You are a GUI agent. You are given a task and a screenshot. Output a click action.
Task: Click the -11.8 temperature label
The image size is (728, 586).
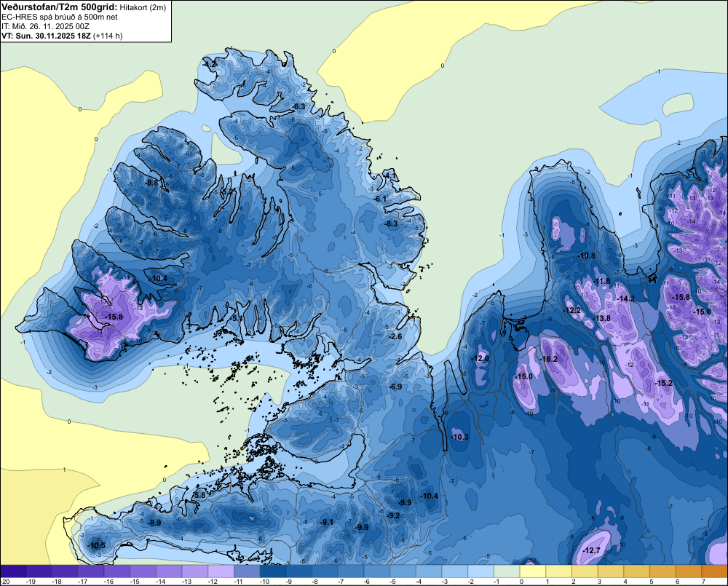pyautogui.click(x=602, y=281)
